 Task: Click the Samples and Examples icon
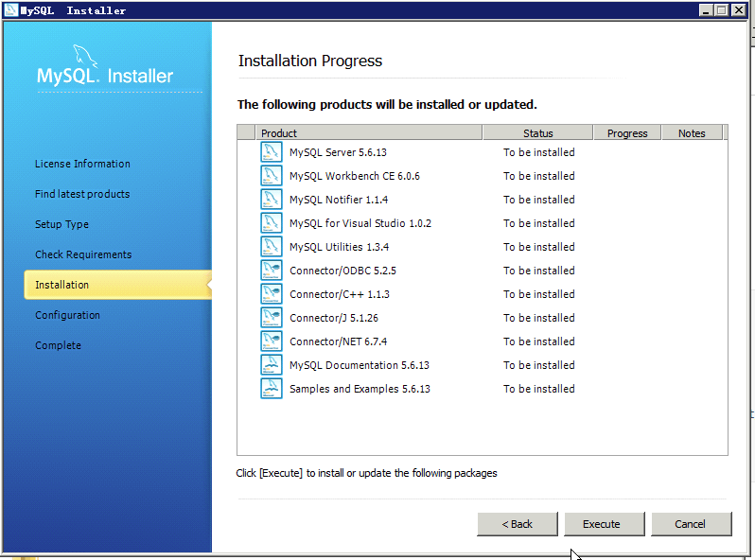(x=272, y=388)
